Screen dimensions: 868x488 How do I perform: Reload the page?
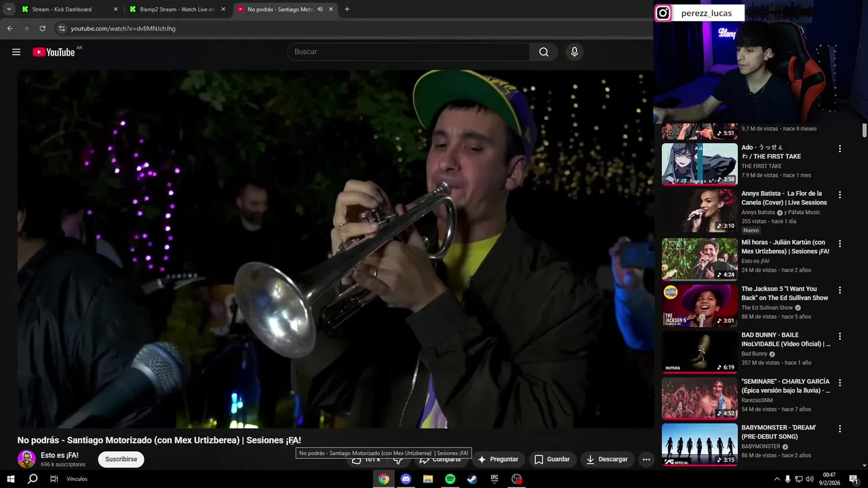tap(42, 28)
